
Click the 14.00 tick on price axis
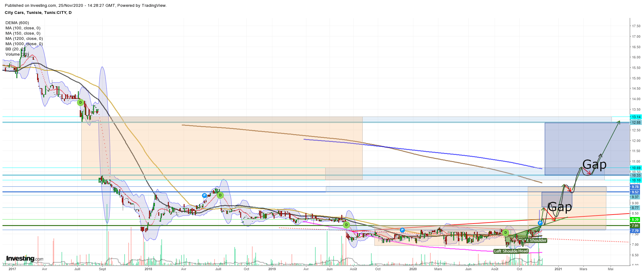point(636,99)
